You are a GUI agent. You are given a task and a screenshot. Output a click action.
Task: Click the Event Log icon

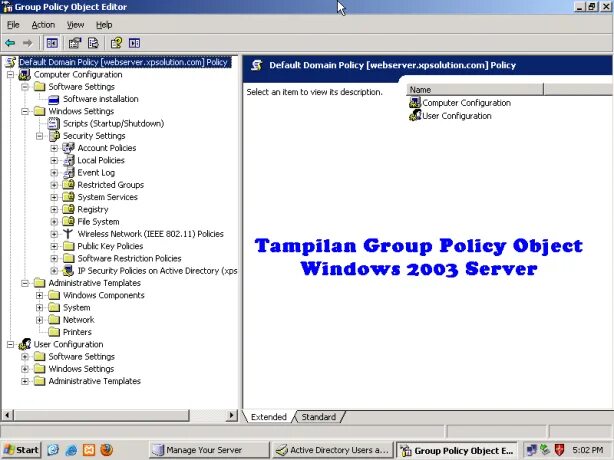[69, 173]
